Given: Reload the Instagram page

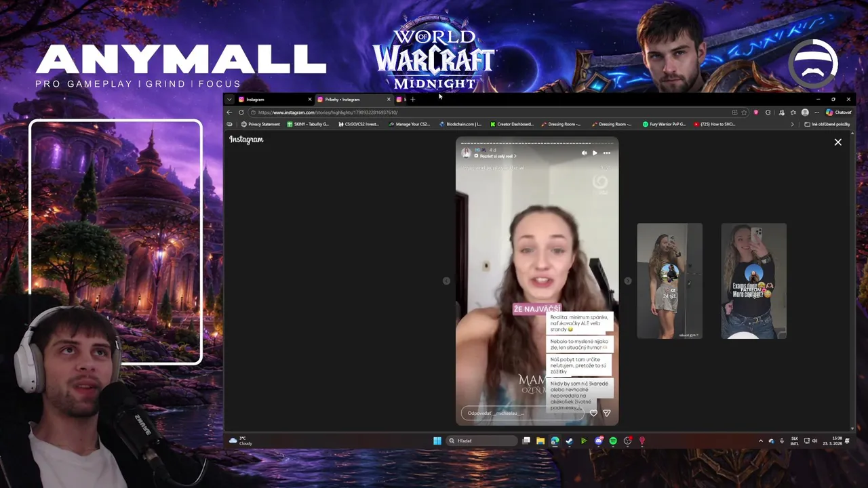Looking at the screenshot, I should click(x=241, y=113).
